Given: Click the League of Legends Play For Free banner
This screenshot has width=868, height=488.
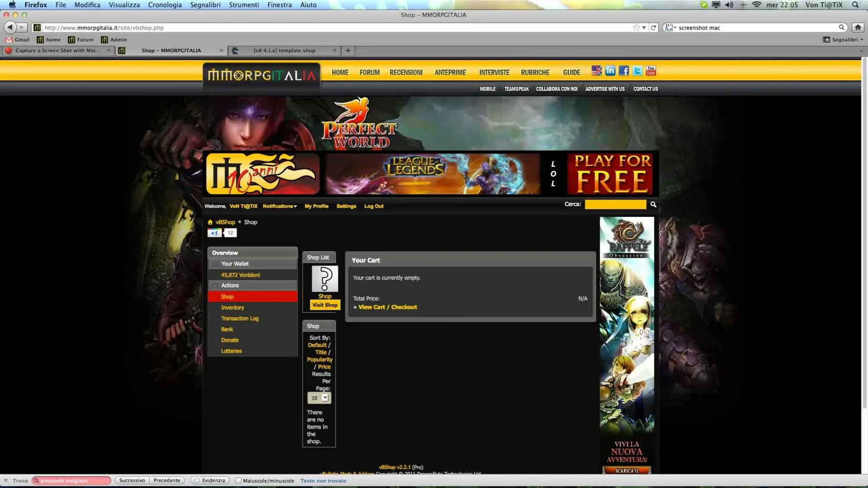Looking at the screenshot, I should (x=490, y=174).
